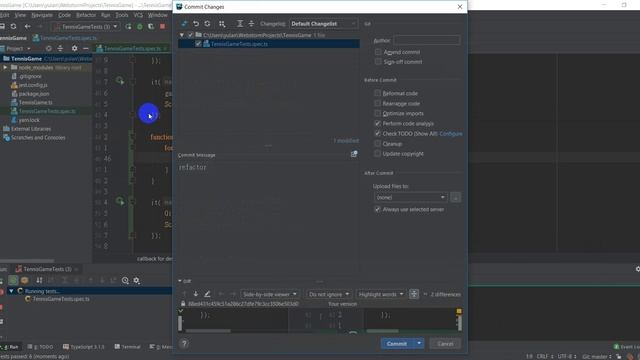Image resolution: width=640 pixels, height=360 pixels.
Task: Go to next difference arrow
Action: 196,294
